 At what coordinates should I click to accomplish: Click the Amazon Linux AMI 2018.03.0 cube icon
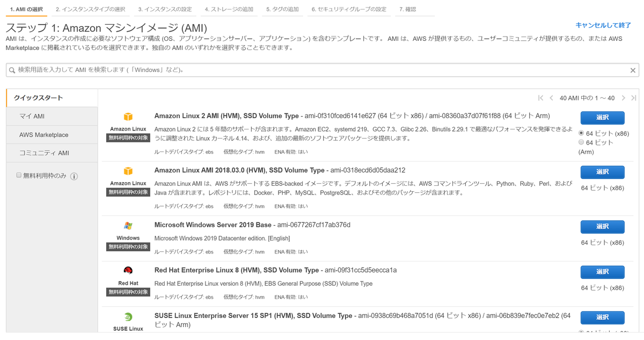(128, 170)
